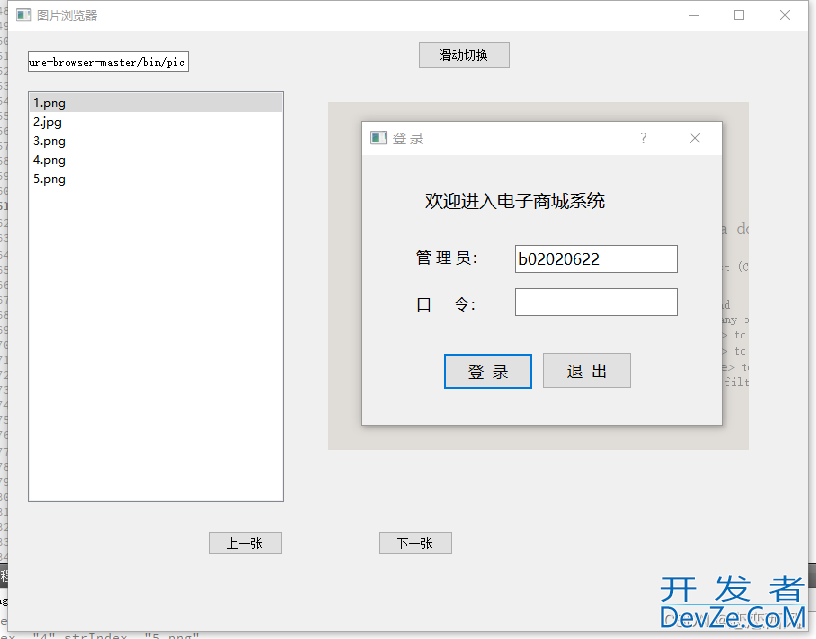Click the 下一张 next image button
Viewport: 816px width, 639px height.
coord(415,543)
